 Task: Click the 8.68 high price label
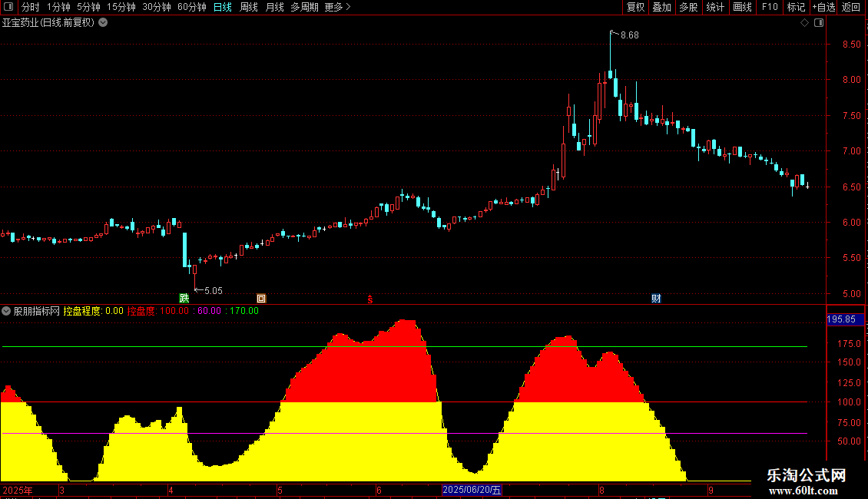tap(629, 35)
